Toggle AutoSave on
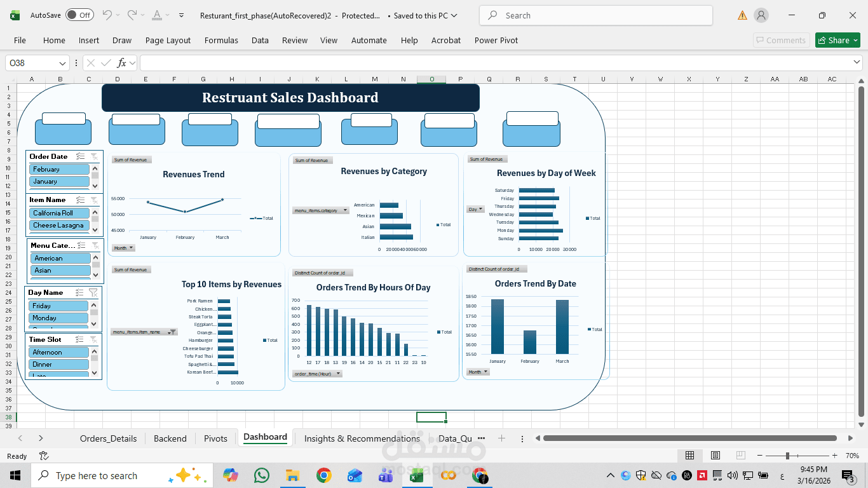 click(79, 15)
